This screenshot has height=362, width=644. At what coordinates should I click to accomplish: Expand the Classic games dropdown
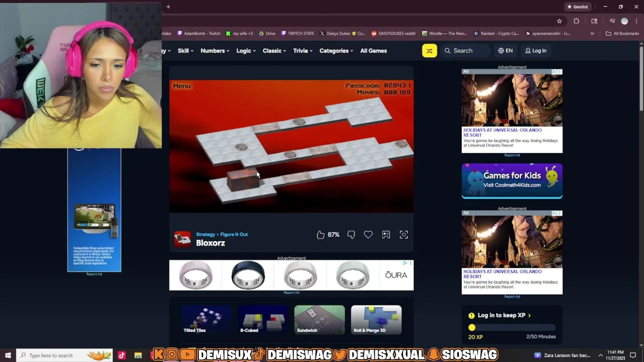274,51
